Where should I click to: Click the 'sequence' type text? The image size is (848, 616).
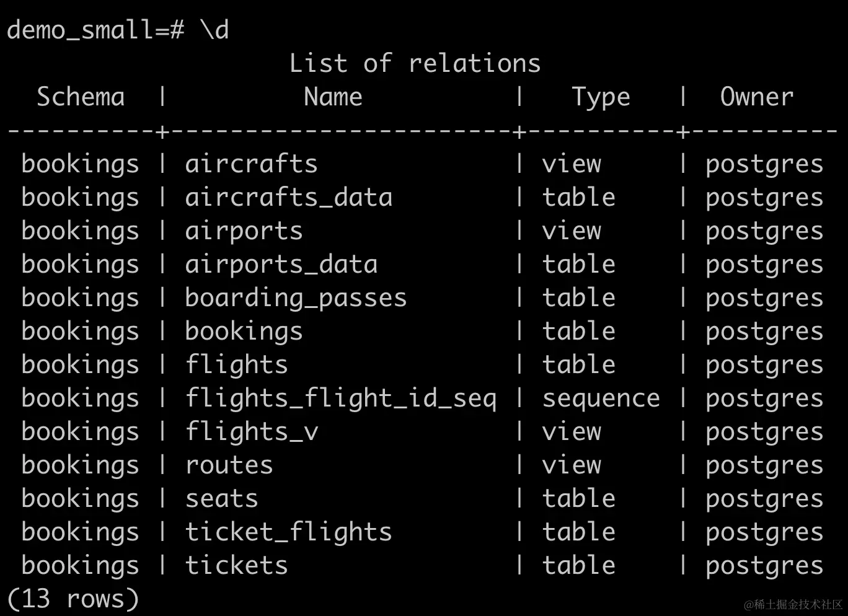(x=601, y=398)
